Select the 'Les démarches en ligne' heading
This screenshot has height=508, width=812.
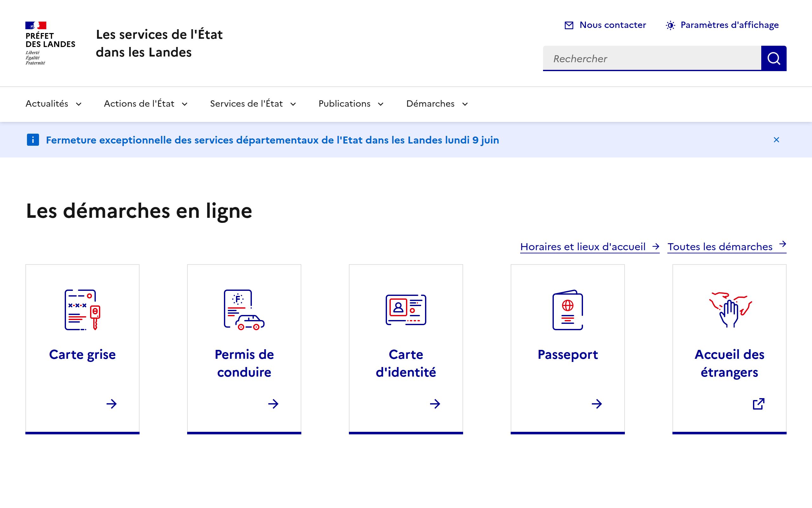click(139, 211)
